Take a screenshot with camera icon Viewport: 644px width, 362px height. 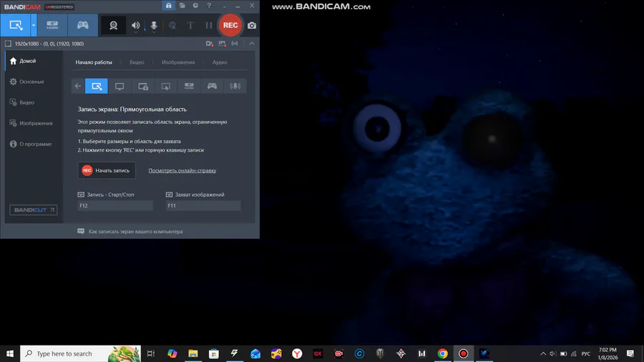click(252, 26)
